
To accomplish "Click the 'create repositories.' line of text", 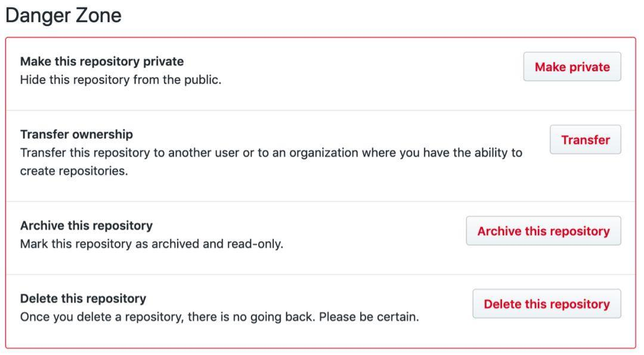I will click(74, 171).
